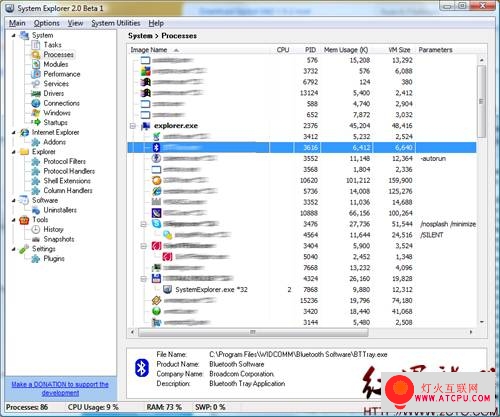Sort by Image Name column header

click(199, 50)
